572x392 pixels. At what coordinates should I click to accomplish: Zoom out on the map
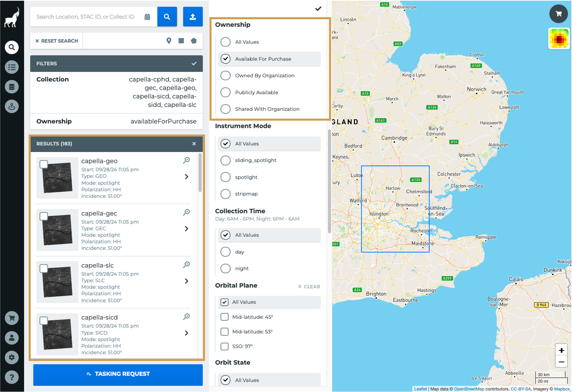pos(561,362)
